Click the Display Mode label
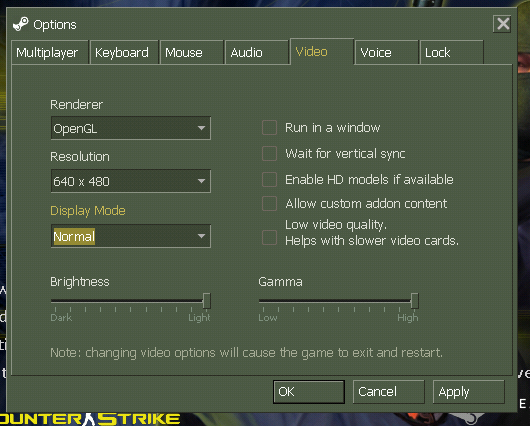 [x=88, y=211]
